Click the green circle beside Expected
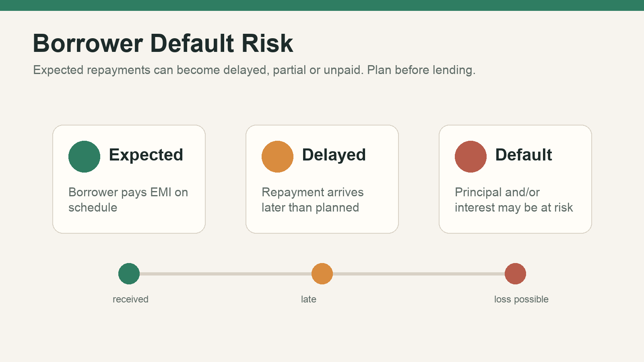This screenshot has height=362, width=644. coord(84,156)
